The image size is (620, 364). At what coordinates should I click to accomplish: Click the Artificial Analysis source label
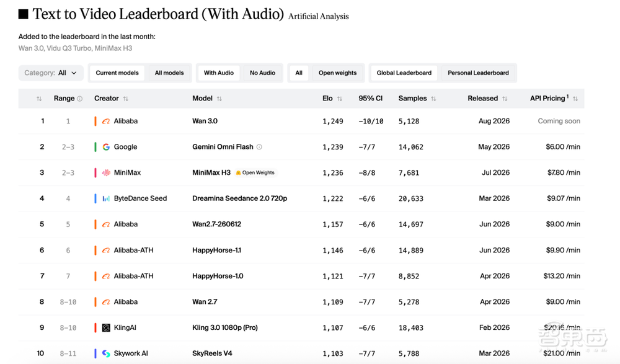[318, 16]
